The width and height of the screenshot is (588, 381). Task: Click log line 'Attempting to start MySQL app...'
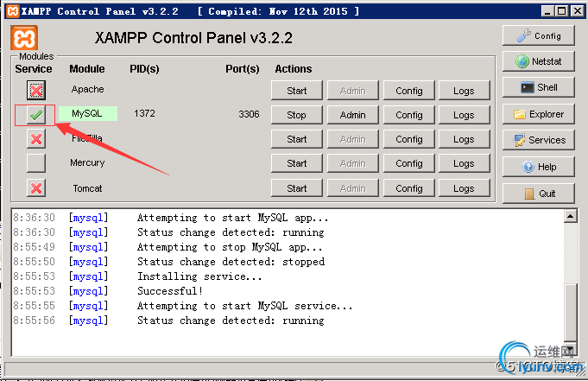click(232, 218)
